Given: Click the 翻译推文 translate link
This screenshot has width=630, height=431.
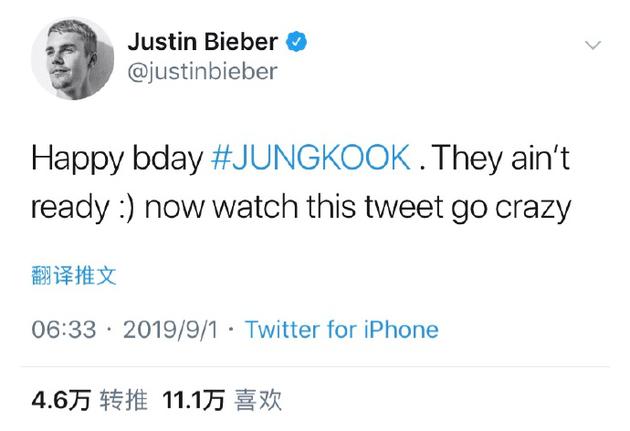Looking at the screenshot, I should click(75, 275).
